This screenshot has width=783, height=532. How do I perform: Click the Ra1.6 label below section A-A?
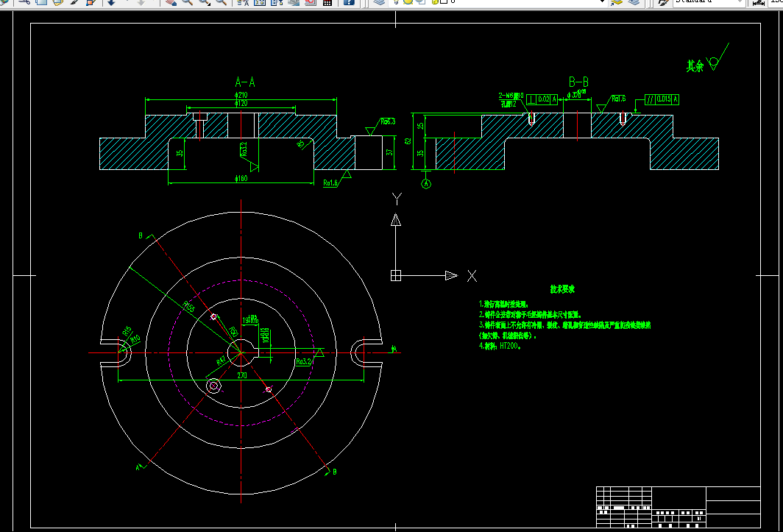330,183
